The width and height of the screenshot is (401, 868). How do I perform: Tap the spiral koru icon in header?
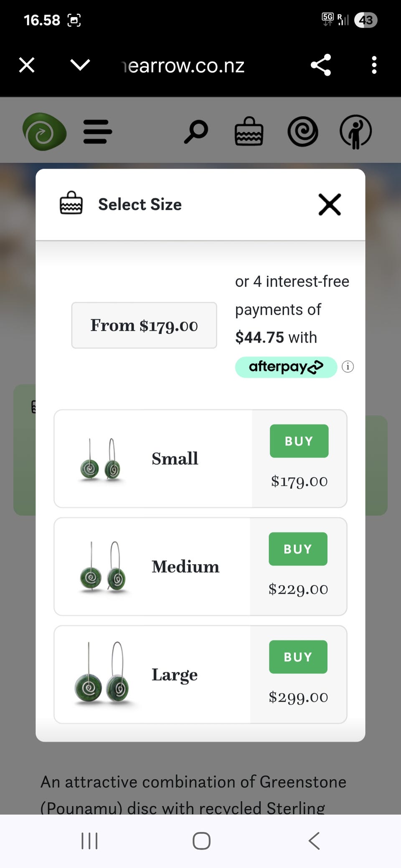coord(303,131)
